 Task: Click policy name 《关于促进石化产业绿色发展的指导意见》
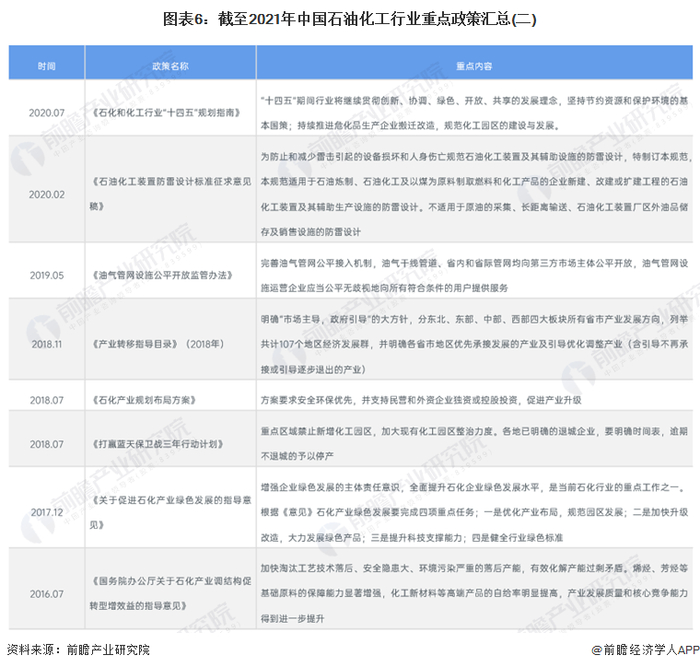171,512
